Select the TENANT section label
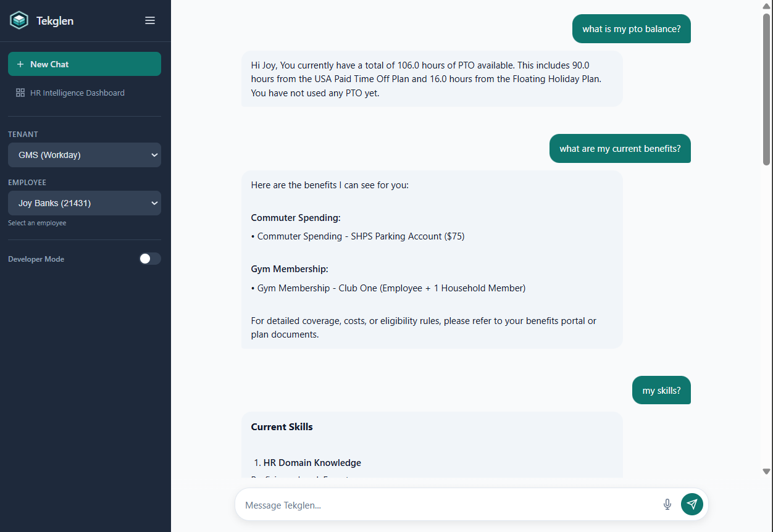Screen dimensions: 773x532 23,134
